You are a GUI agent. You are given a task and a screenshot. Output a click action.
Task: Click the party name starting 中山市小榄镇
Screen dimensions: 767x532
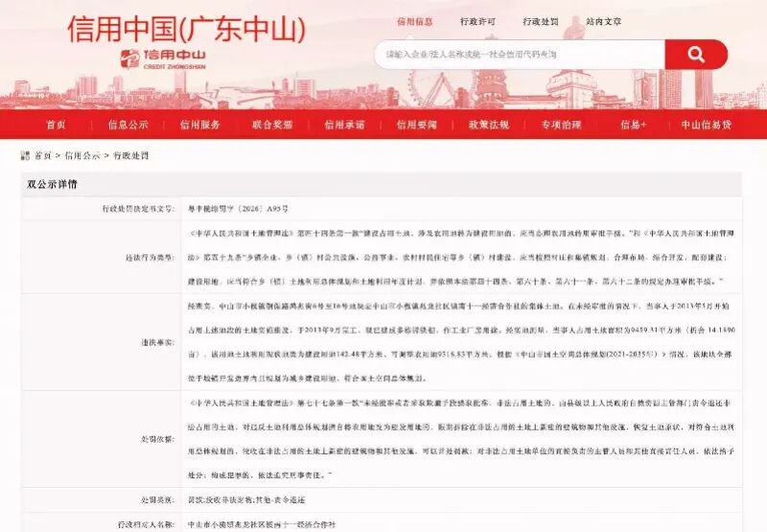point(262,524)
